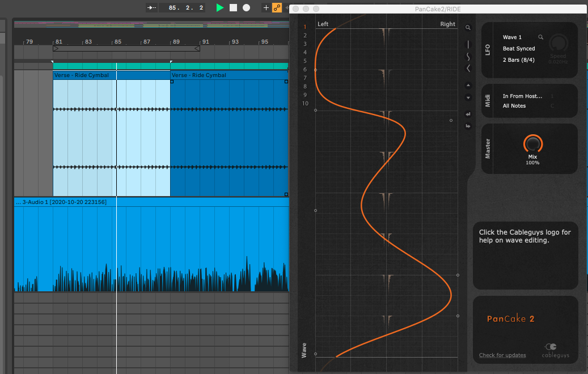Click bar 85 in the timeline ruler

click(117, 41)
